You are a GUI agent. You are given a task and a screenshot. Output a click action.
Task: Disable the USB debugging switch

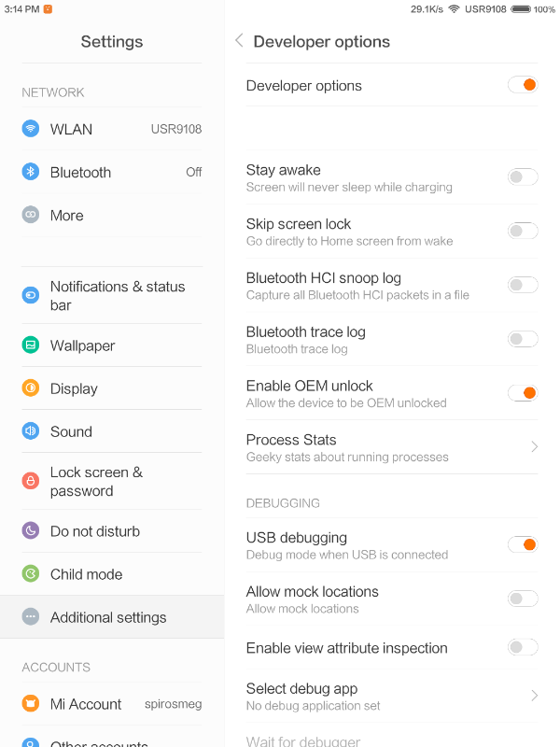coord(523,545)
